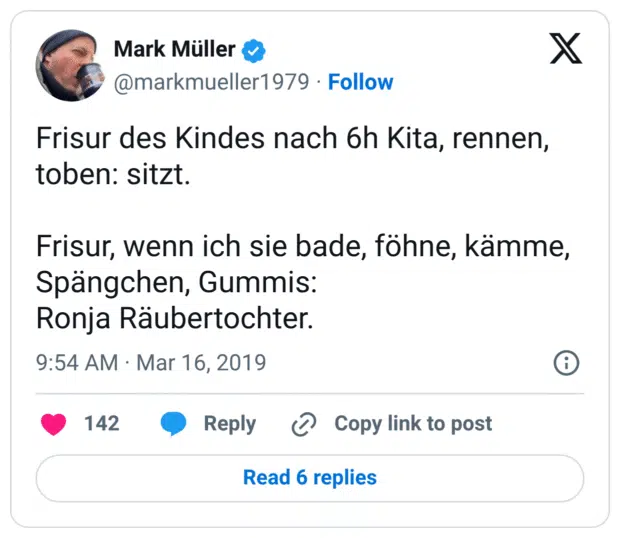Click the Mark Müller display name

tap(174, 49)
